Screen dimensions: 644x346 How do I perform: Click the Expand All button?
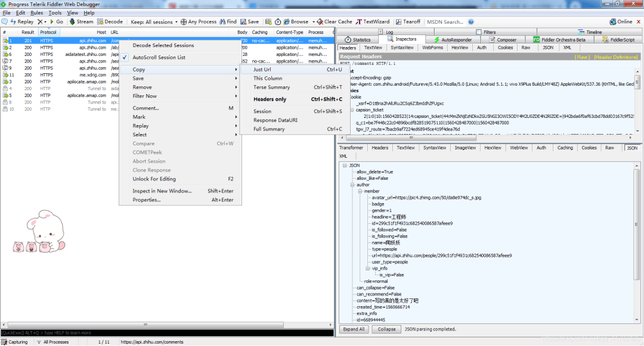[x=354, y=329]
